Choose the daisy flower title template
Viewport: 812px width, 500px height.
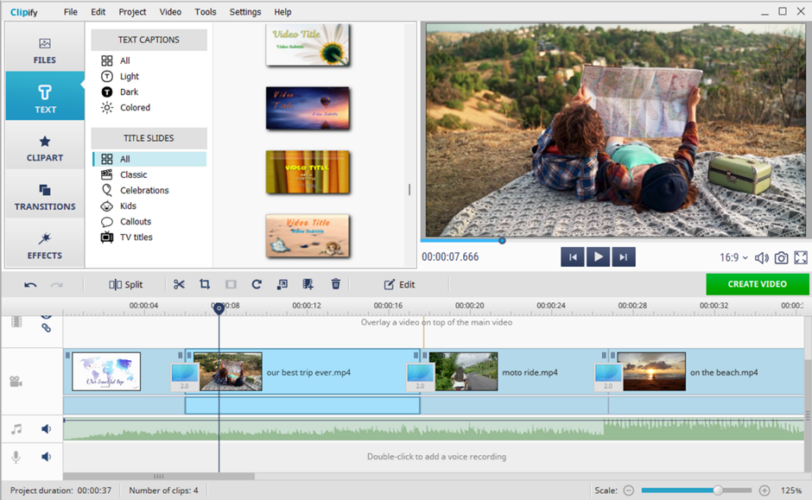tap(308, 45)
